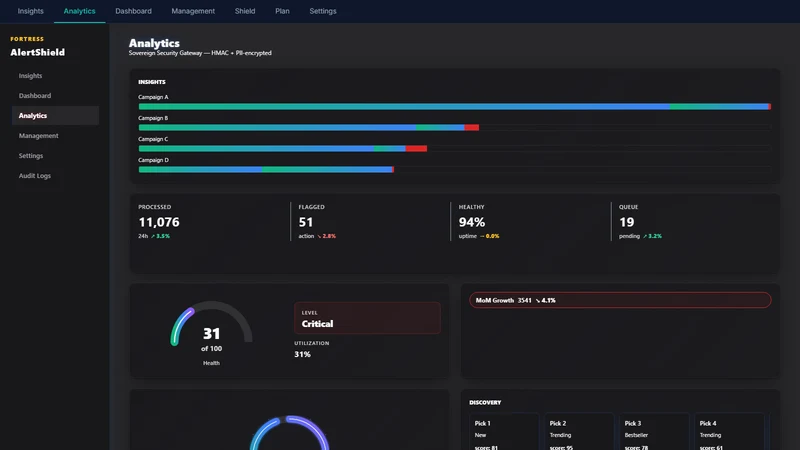This screenshot has width=800, height=450.
Task: Select the Analytics top tab
Action: 80,11
